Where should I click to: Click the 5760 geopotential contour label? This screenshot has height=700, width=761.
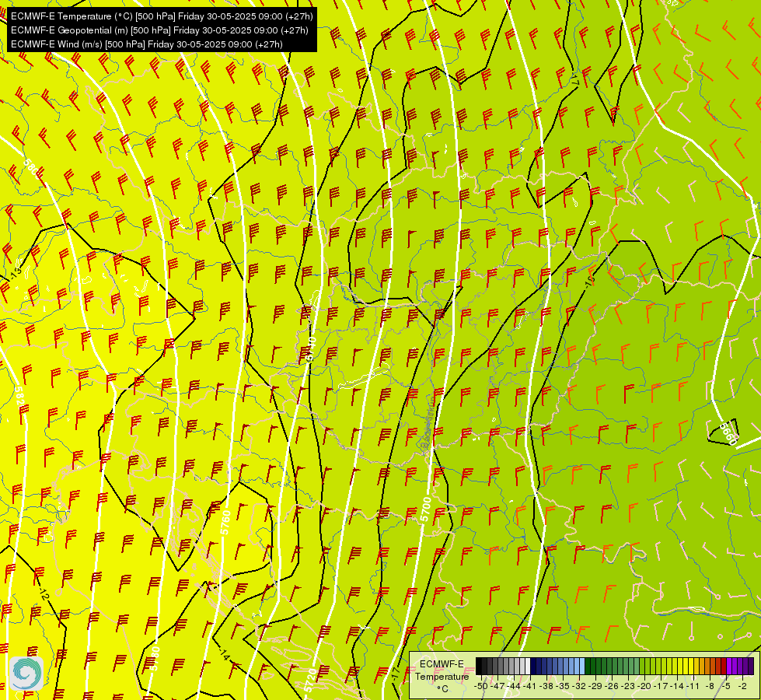(225, 522)
